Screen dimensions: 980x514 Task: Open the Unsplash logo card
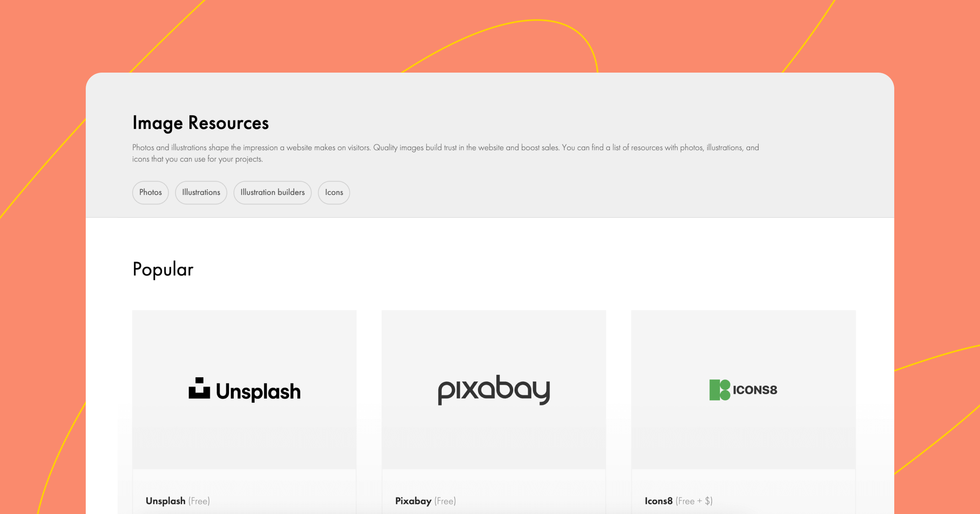tap(244, 390)
